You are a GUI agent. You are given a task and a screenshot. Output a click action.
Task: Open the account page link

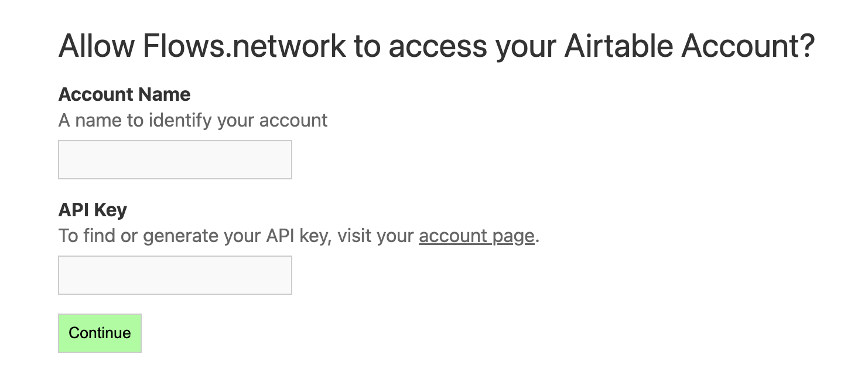coord(476,236)
